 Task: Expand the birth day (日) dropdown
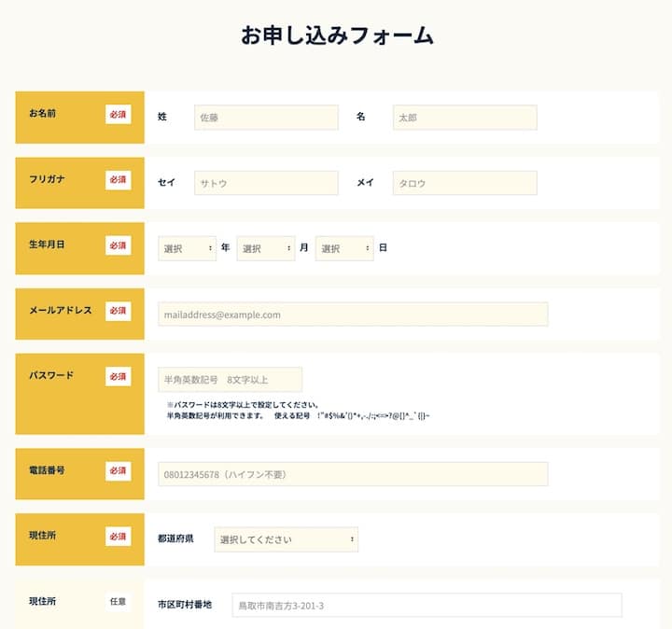[343, 248]
